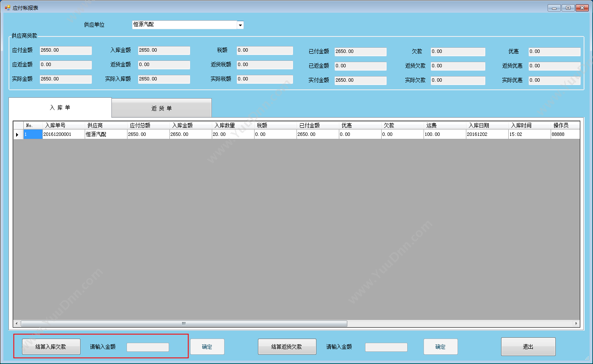Click the 欠款 column header in grid
The width and height of the screenshot is (593, 364).
[402, 126]
